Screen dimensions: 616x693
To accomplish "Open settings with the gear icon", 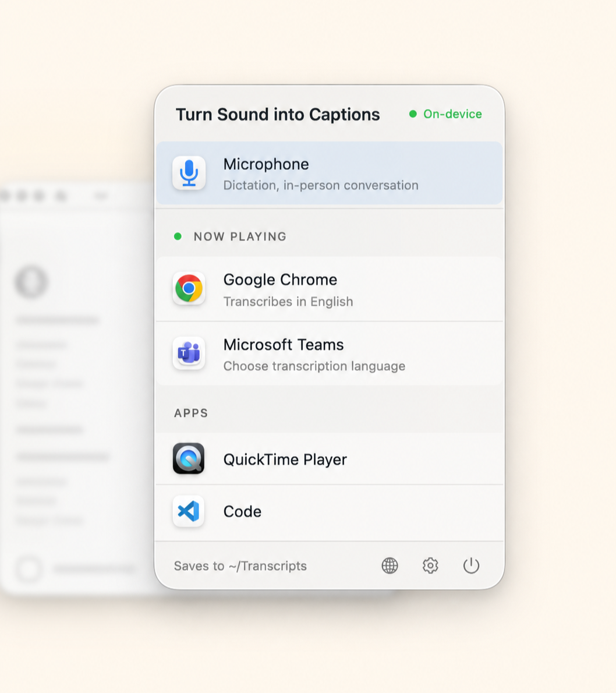I will pyautogui.click(x=430, y=565).
